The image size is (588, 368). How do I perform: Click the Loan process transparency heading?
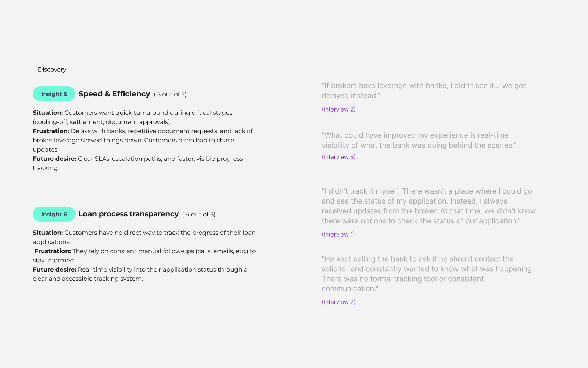[x=128, y=214]
